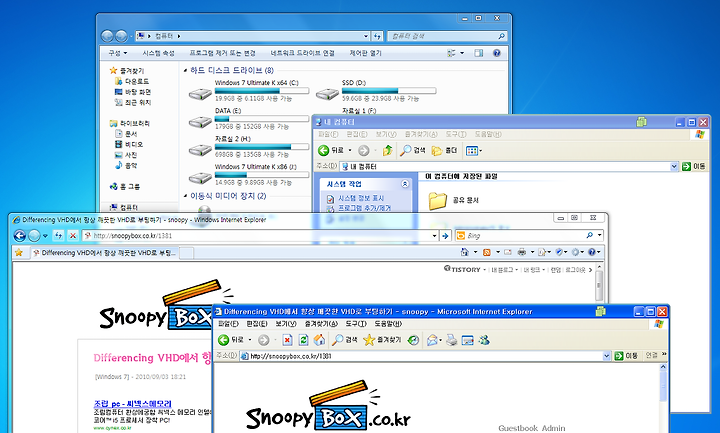Click Refresh icon in IE6 toolbar

303,340
